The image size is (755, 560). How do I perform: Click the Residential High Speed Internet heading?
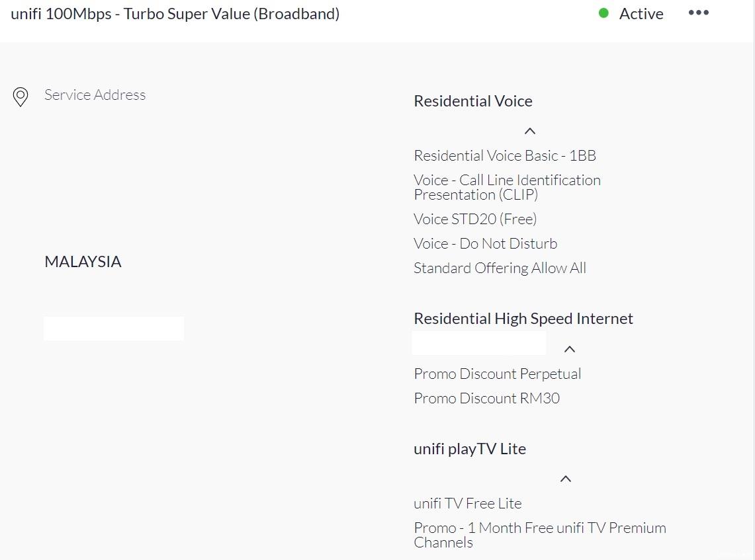(523, 319)
